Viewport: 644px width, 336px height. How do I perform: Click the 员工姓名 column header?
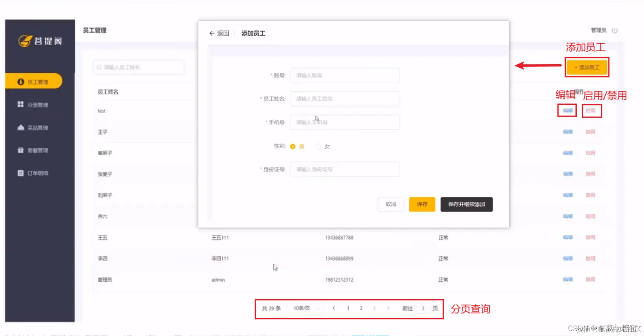108,92
